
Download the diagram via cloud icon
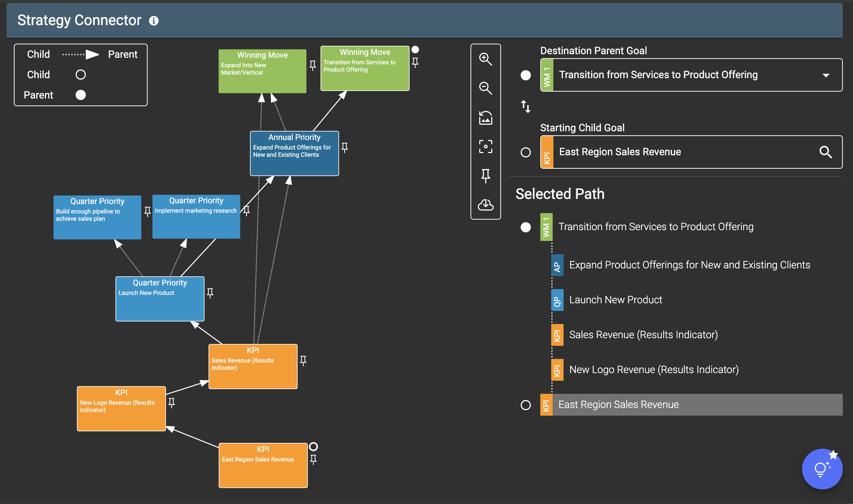coord(485,205)
